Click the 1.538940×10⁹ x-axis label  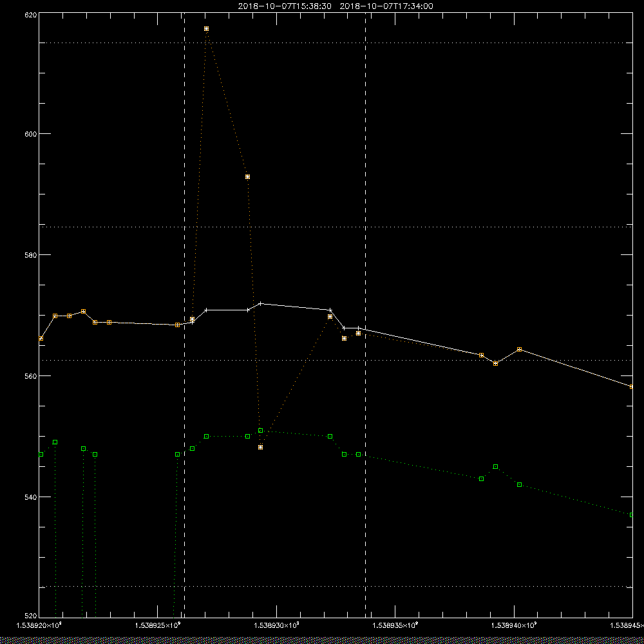(514, 625)
